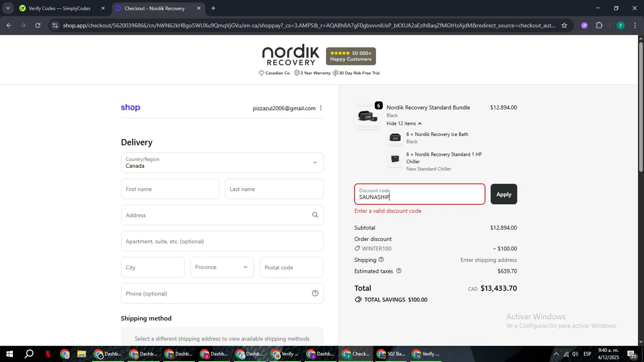This screenshot has width=644, height=362.
Task: Open the tab search dropdown arrow
Action: [8, 8]
